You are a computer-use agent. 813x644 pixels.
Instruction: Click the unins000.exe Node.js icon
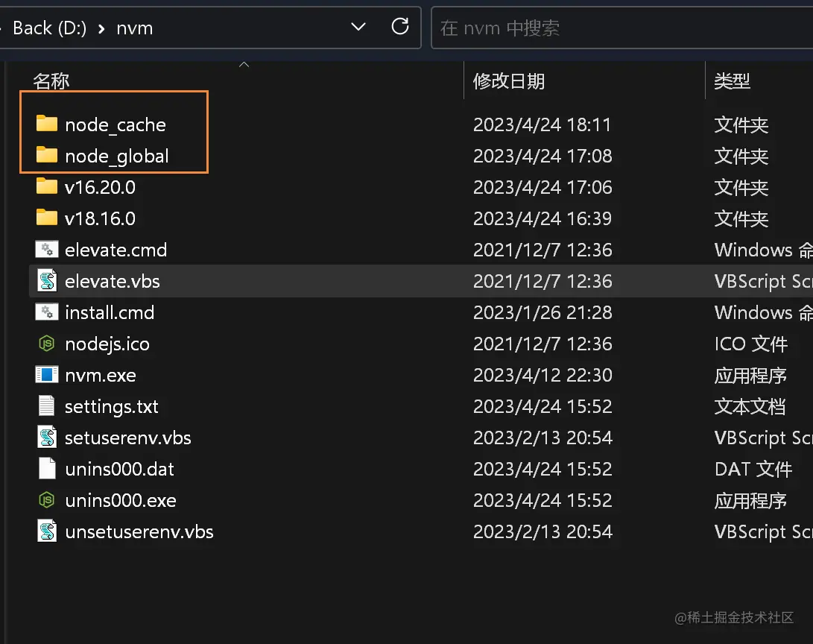47,500
